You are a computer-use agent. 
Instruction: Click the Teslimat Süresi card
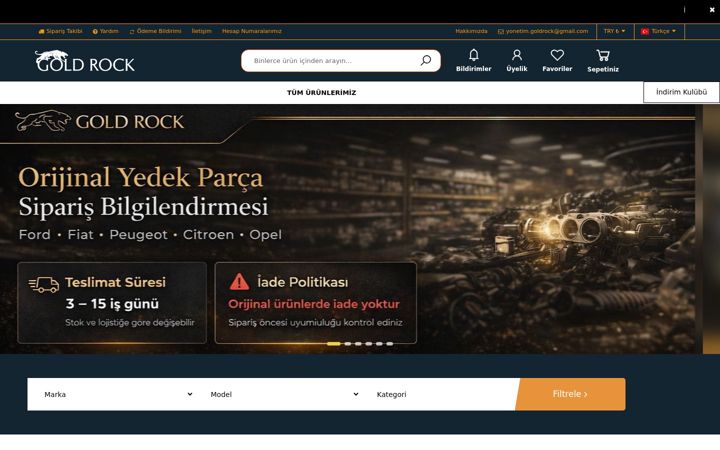[112, 303]
